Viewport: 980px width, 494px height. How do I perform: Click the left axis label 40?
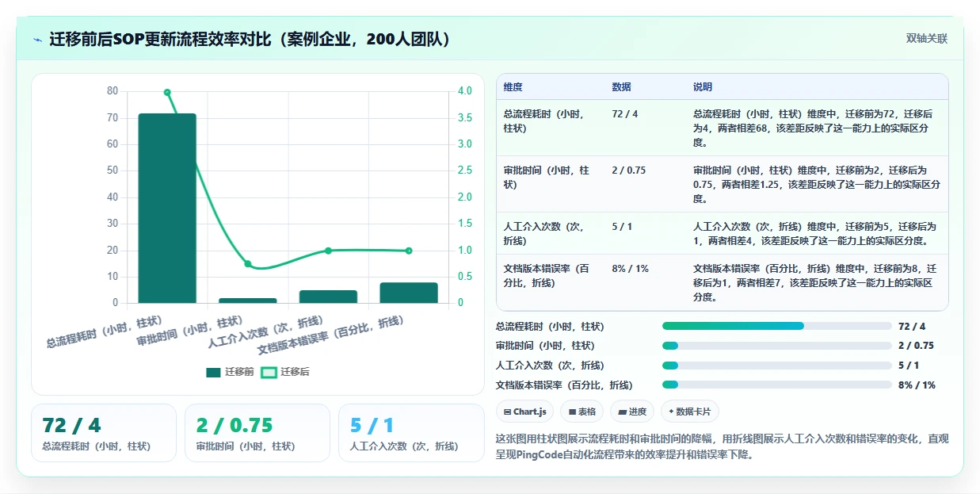coord(112,197)
